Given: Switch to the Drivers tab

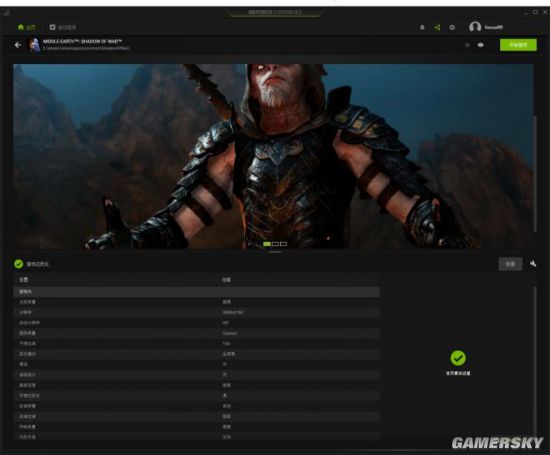Looking at the screenshot, I should [x=63, y=27].
